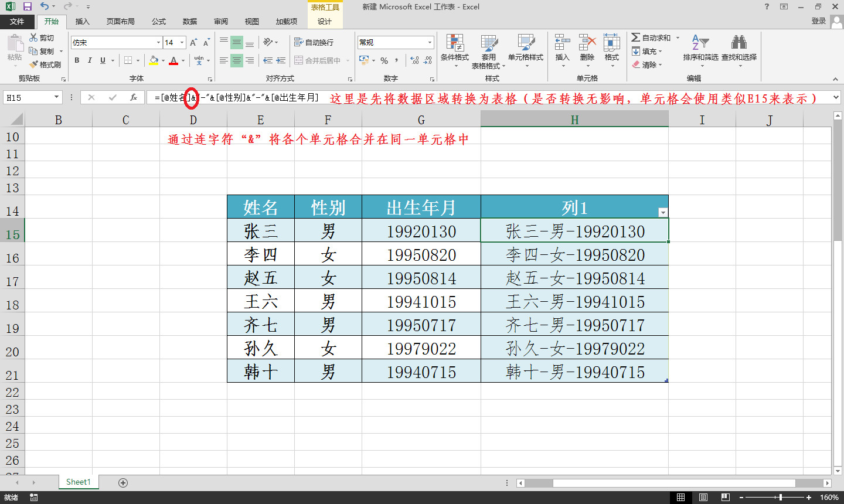The image size is (844, 504).
Task: Click the comma style icon
Action: 397,60
